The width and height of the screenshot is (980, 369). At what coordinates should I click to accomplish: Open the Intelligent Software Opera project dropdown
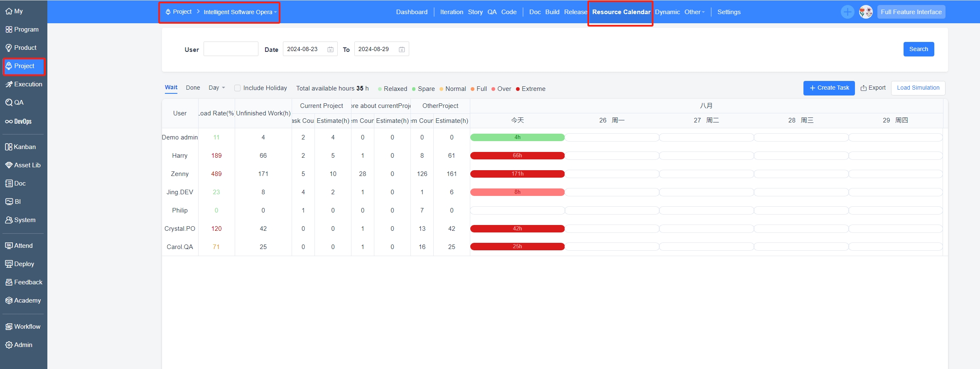click(x=240, y=12)
